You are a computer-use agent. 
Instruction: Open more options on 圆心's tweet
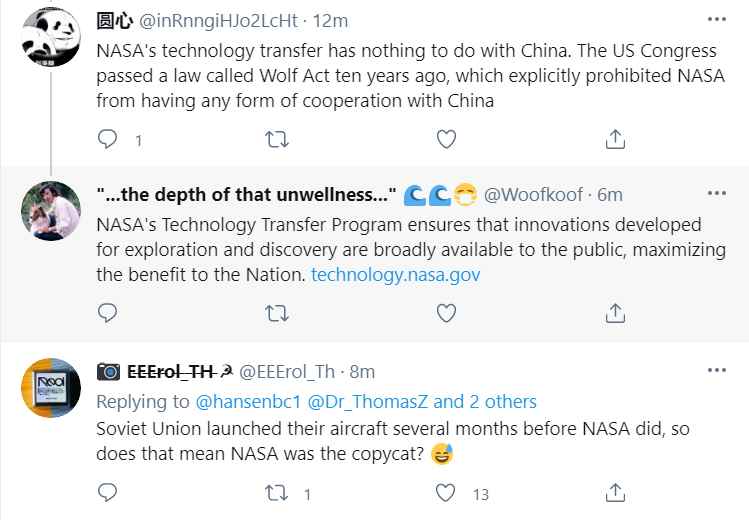[x=717, y=19]
